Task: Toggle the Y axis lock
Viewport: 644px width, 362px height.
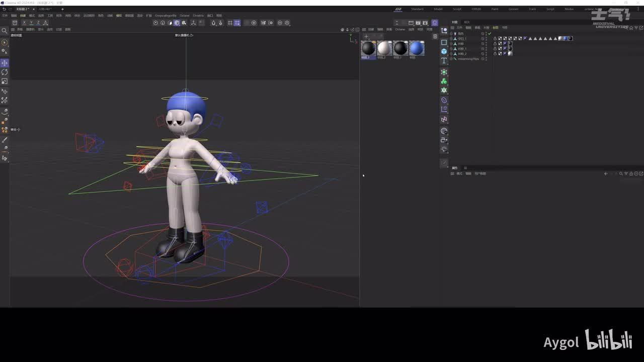Action: coord(31,23)
